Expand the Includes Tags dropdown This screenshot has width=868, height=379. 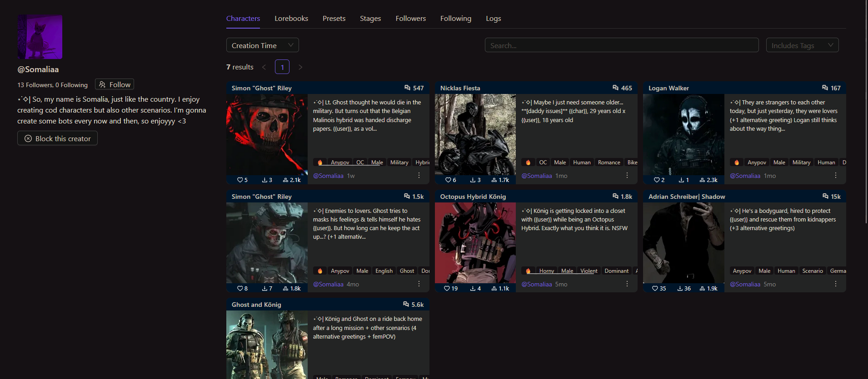click(802, 45)
